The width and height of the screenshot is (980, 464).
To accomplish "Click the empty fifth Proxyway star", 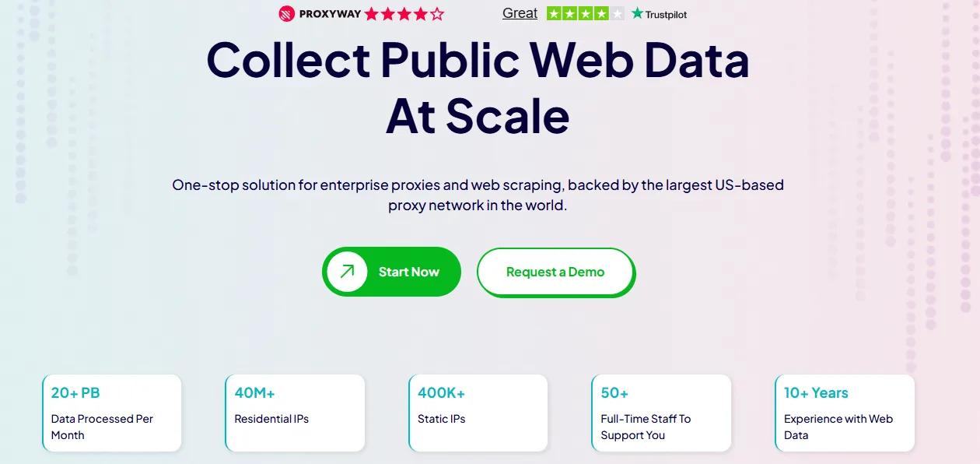I will 437,13.
